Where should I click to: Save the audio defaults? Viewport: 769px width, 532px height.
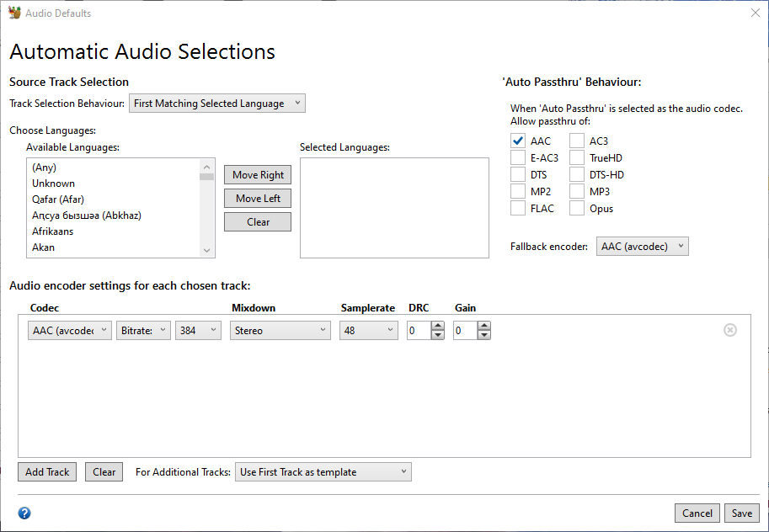click(741, 513)
